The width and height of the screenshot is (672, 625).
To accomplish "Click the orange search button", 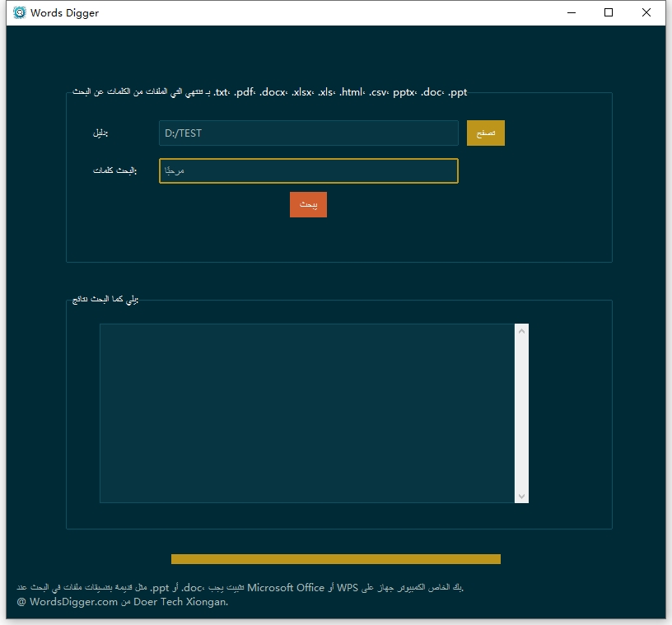I will pos(308,204).
